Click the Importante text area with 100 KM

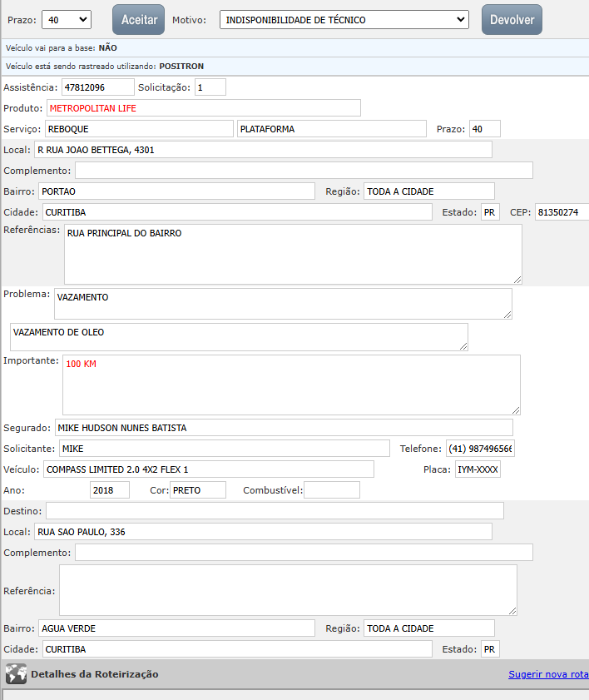tap(291, 385)
